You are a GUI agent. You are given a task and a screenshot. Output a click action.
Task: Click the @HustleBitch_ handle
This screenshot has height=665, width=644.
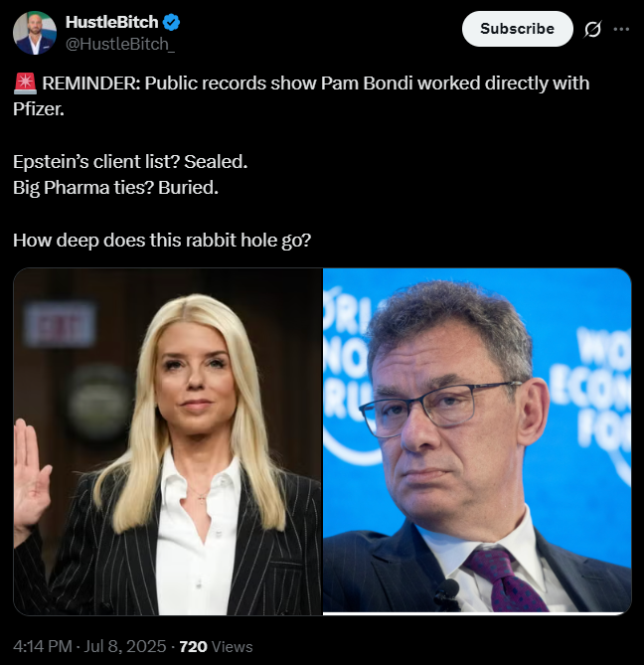pos(120,44)
